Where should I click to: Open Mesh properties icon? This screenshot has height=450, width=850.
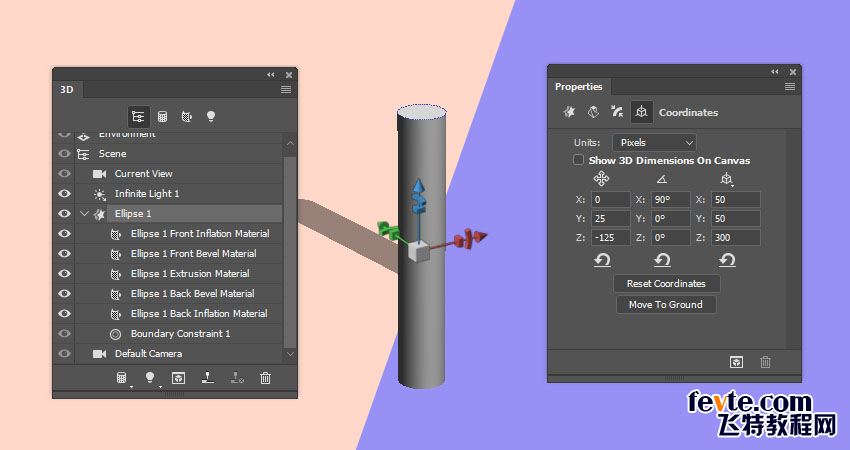tap(569, 112)
